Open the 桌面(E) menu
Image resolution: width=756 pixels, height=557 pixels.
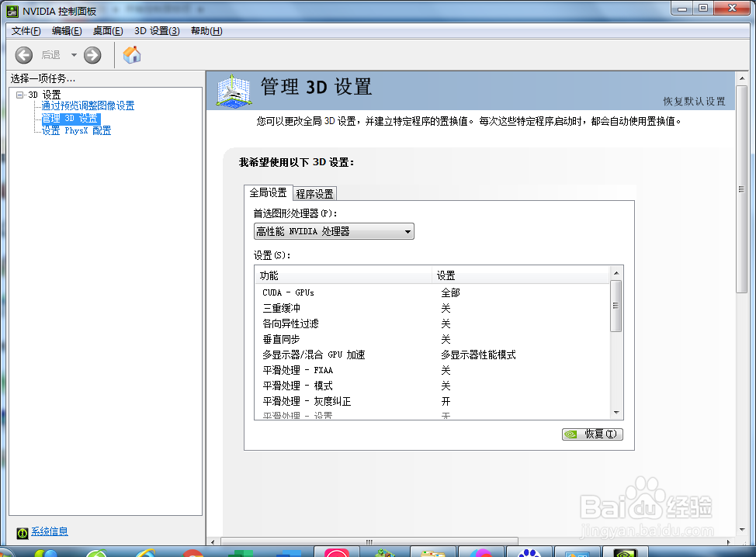(x=108, y=31)
